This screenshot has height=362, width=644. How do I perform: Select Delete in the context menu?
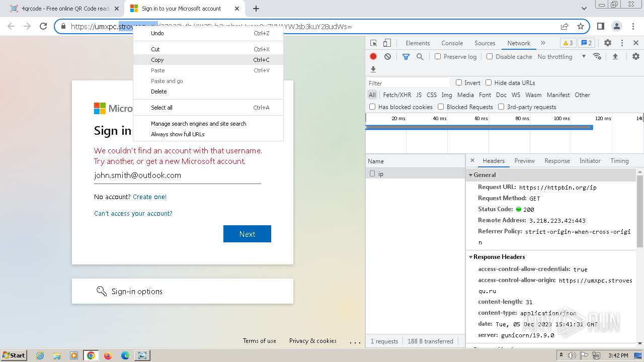(x=208, y=92)
